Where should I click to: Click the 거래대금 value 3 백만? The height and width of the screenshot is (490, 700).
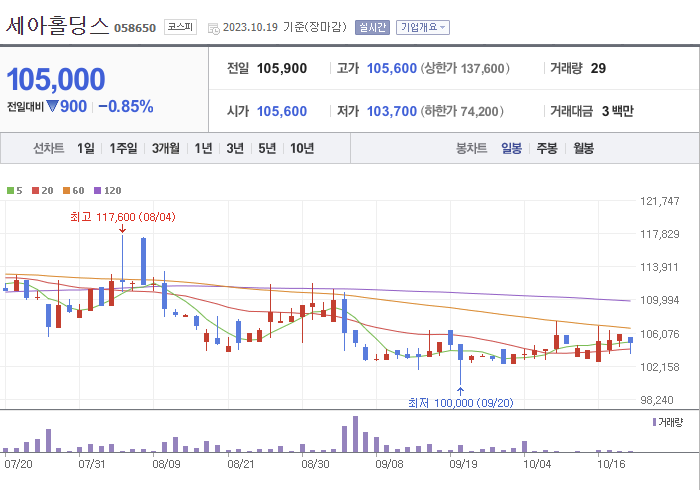pos(617,111)
